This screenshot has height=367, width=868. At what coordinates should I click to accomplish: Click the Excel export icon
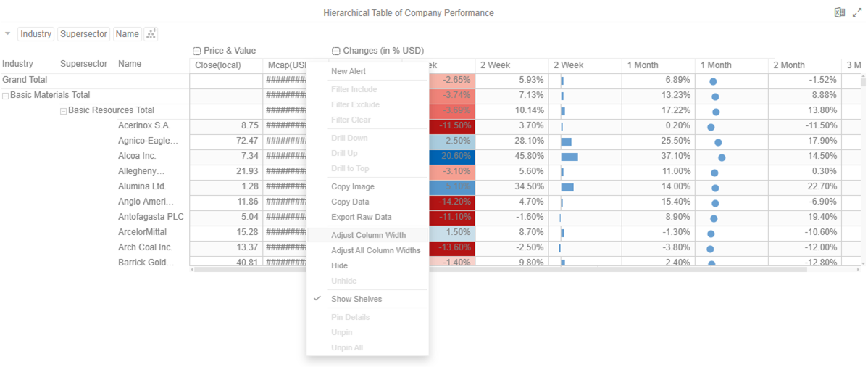[839, 13]
